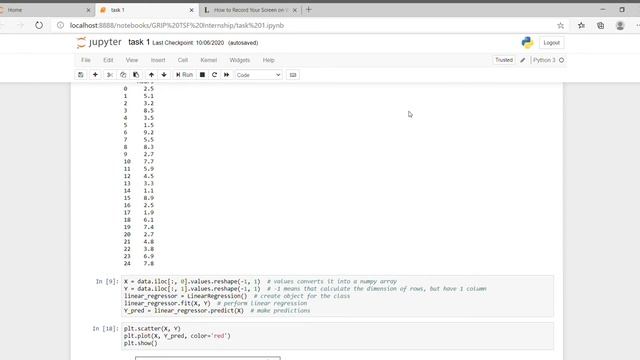Cut selected cells with scissors icon

(x=109, y=75)
